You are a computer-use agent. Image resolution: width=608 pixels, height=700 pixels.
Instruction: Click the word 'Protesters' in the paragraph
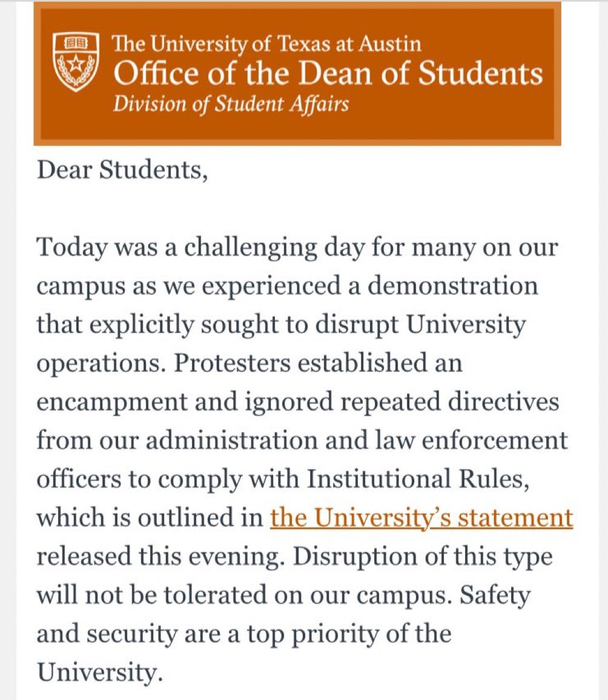click(x=232, y=363)
